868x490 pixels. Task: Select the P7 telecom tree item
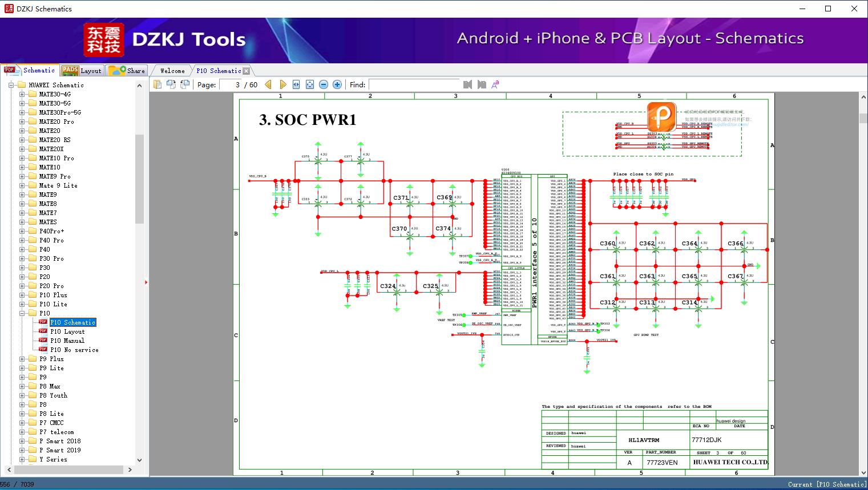click(56, 432)
